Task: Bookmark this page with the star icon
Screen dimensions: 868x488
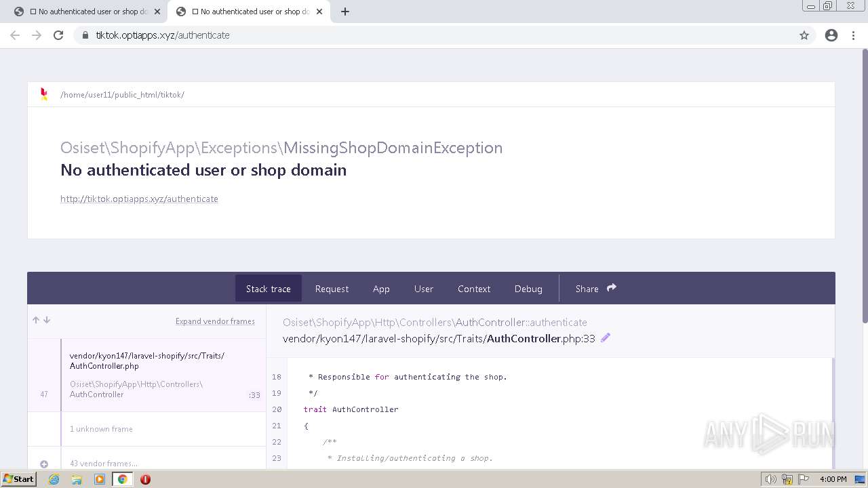Action: tap(804, 35)
